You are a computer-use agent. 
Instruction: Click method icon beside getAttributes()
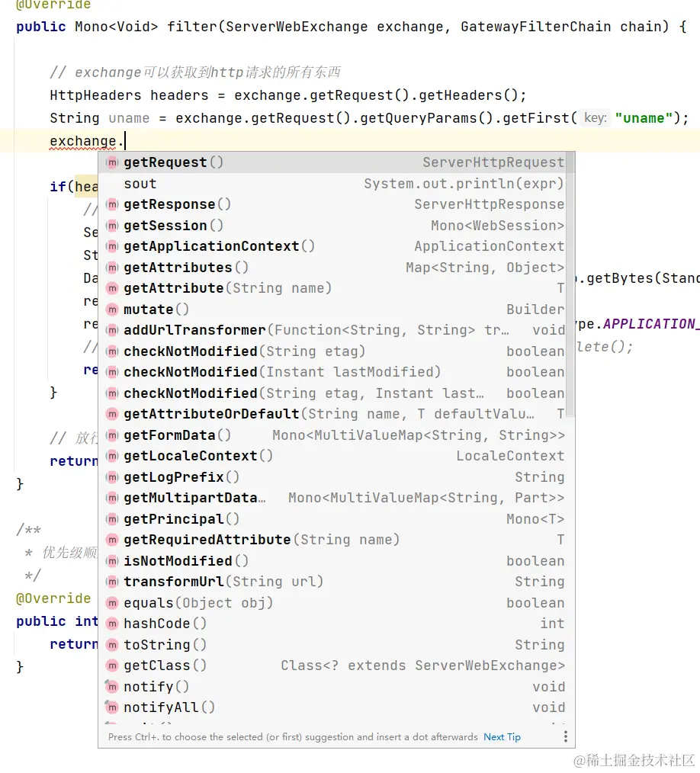coord(112,268)
